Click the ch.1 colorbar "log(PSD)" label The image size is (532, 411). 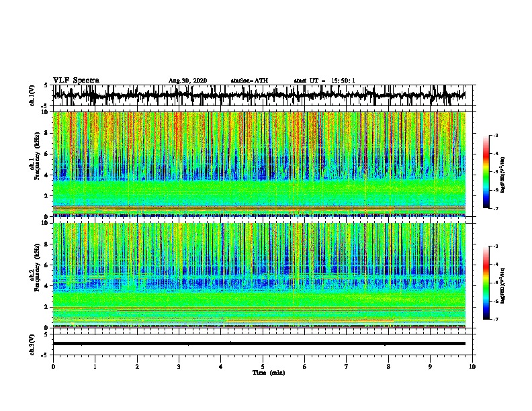click(x=503, y=175)
